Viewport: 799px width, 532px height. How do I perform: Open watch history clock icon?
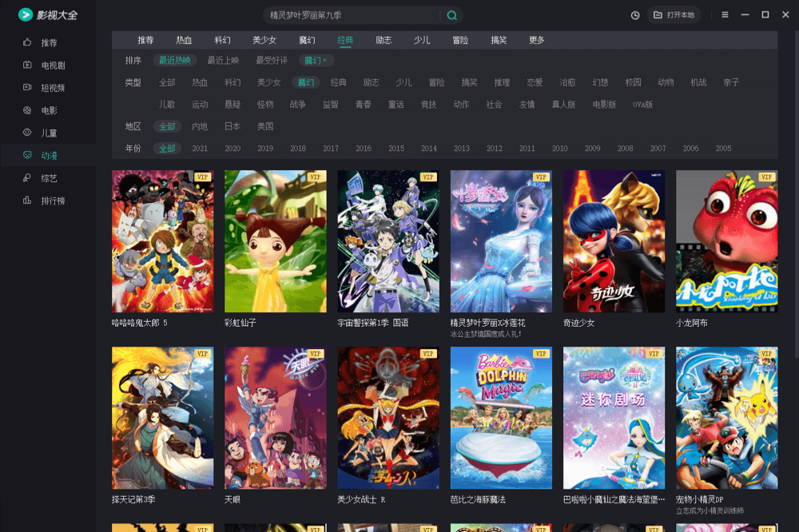tap(635, 15)
